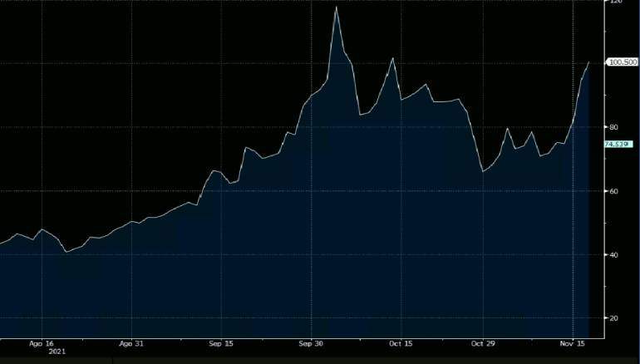Select the Ago 16 date label
Screen dimensions: 640x364
coord(42,343)
